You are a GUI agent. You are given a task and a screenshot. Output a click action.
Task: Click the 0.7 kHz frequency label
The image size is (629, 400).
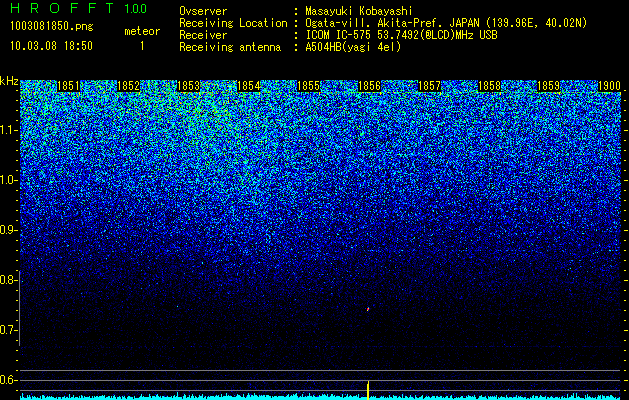[8, 330]
